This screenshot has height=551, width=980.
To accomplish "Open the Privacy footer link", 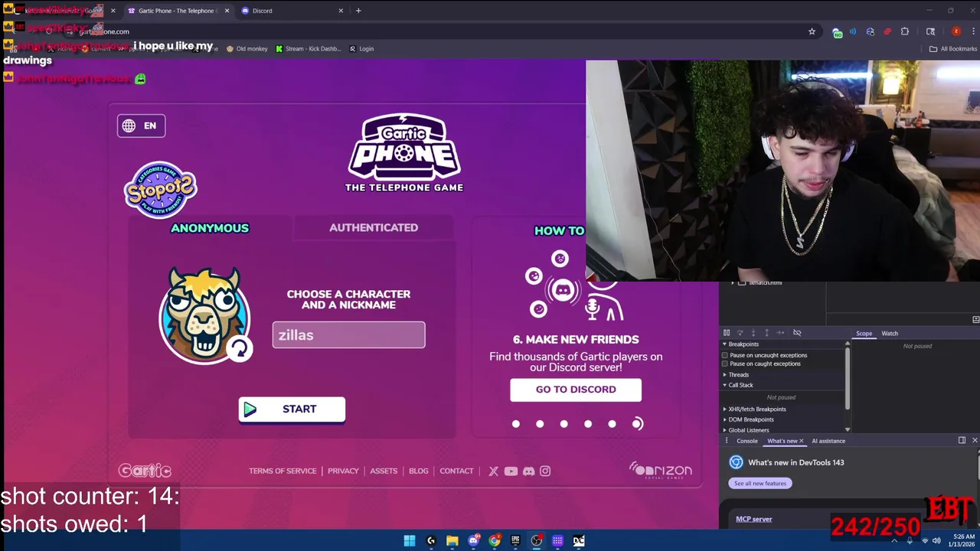I will 343,471.
